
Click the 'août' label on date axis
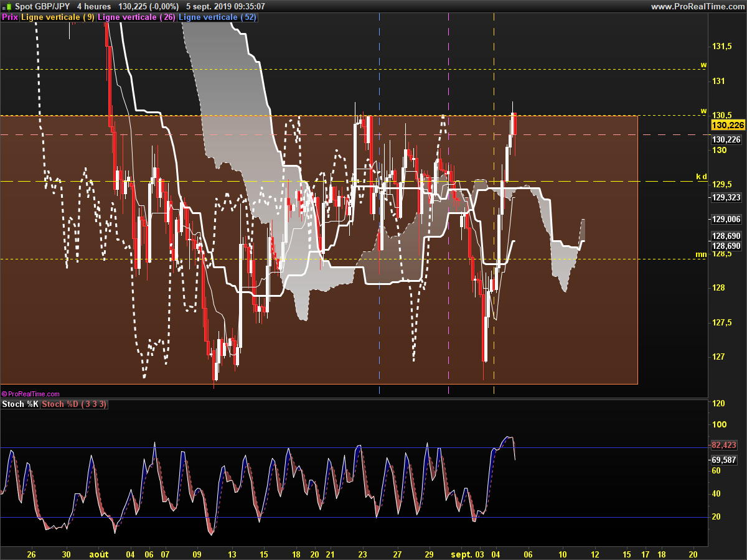tap(99, 554)
